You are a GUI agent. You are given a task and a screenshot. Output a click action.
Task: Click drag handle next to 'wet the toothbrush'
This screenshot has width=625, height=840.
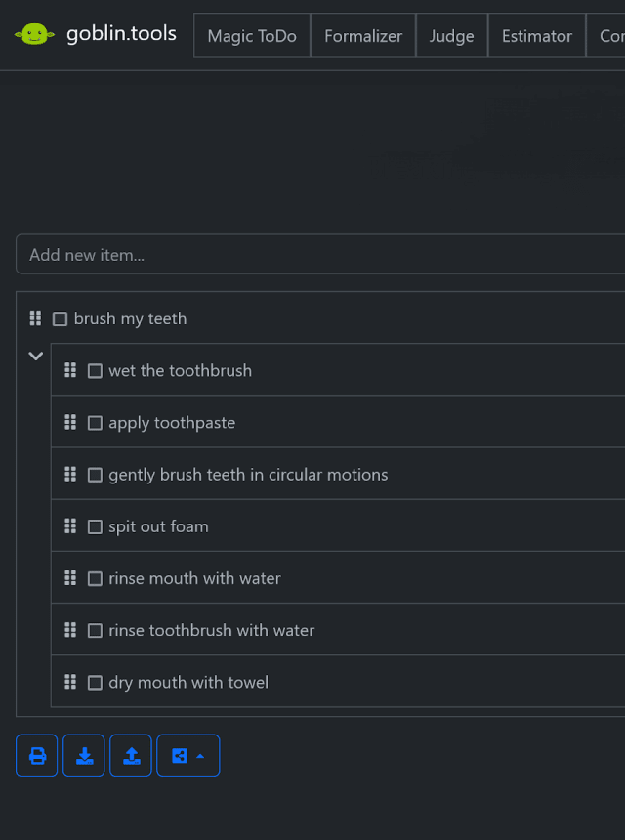70,370
